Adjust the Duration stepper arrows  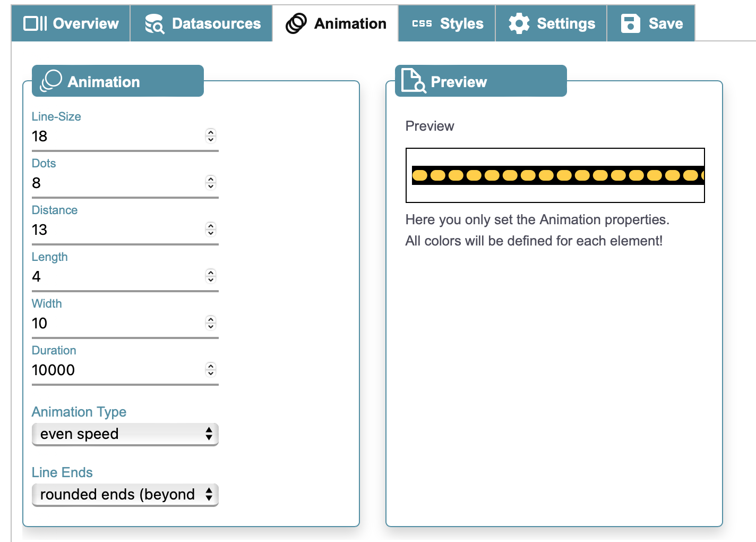coord(211,370)
